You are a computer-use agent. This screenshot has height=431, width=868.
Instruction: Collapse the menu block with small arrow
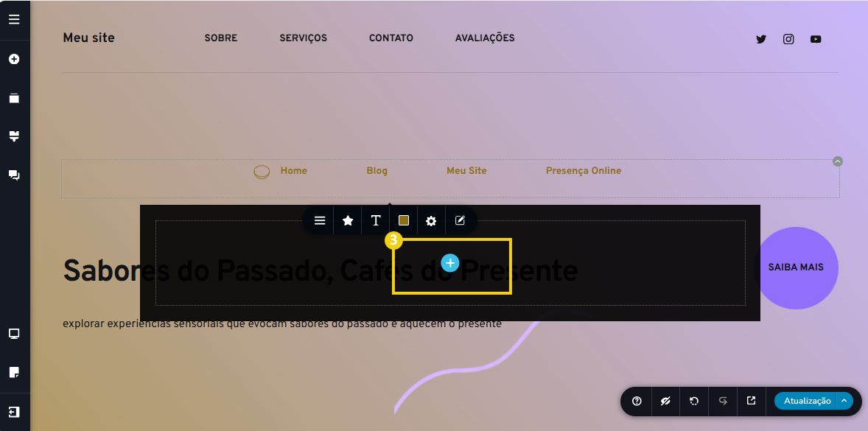(x=837, y=161)
